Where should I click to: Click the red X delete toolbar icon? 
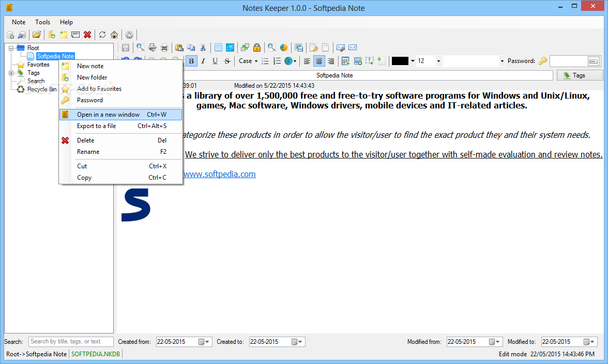(88, 35)
